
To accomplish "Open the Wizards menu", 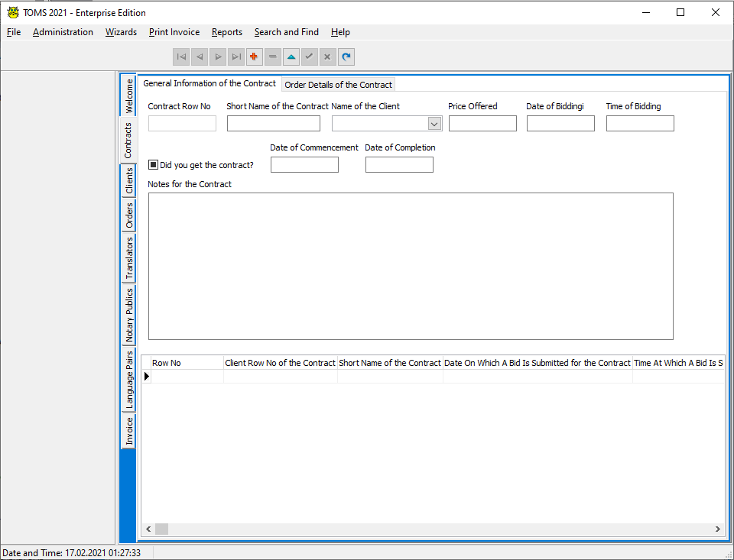I will pos(121,32).
